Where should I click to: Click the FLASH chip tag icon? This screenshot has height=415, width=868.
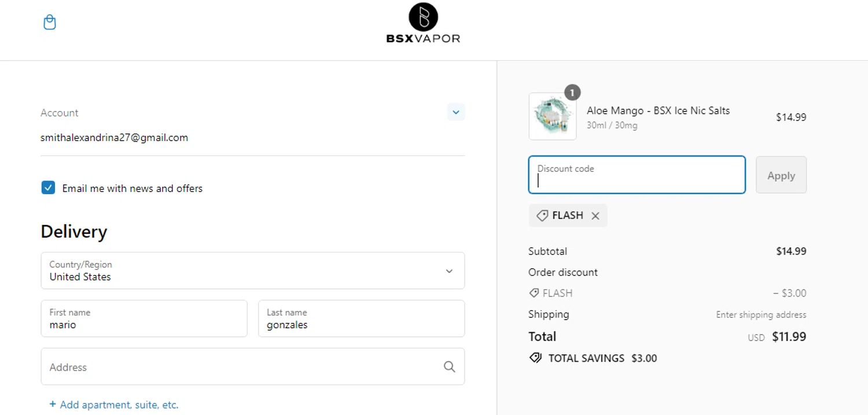542,216
